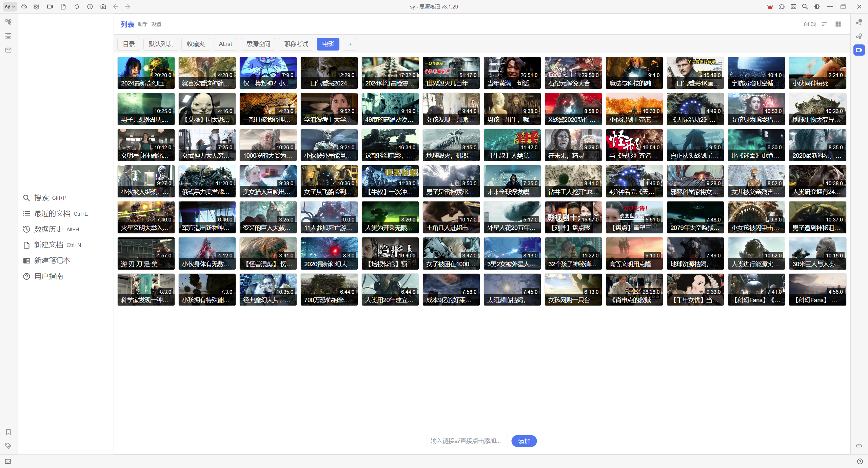Open the 逆刃刀足矣 video thumbnail
The image size is (868, 468).
(146, 253)
